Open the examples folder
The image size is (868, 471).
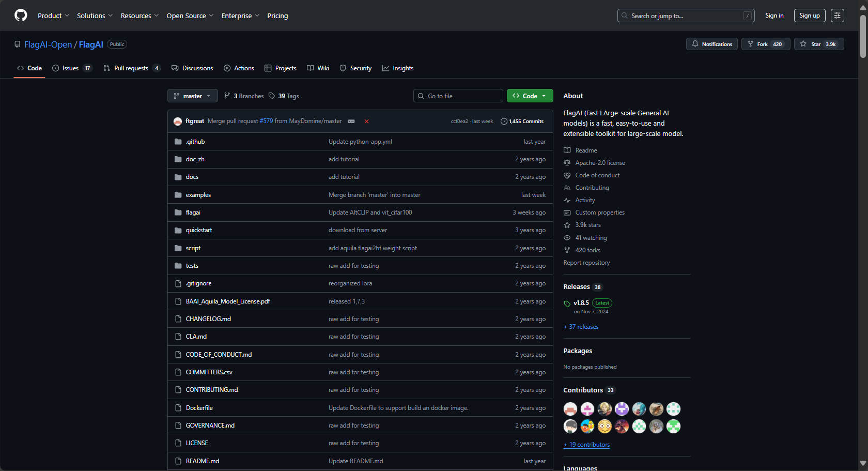click(x=198, y=195)
